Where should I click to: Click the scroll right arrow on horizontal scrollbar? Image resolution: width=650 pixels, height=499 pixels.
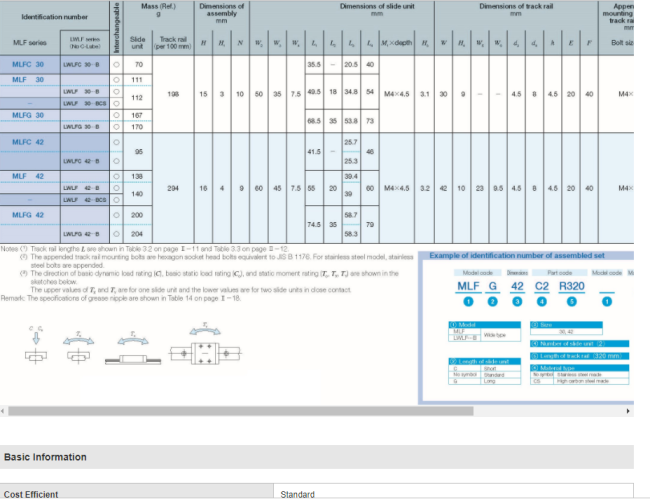click(628, 411)
